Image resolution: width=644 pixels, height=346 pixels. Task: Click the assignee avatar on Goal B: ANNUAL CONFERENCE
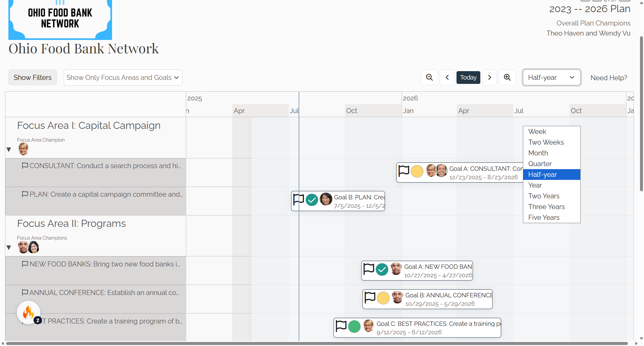(397, 297)
